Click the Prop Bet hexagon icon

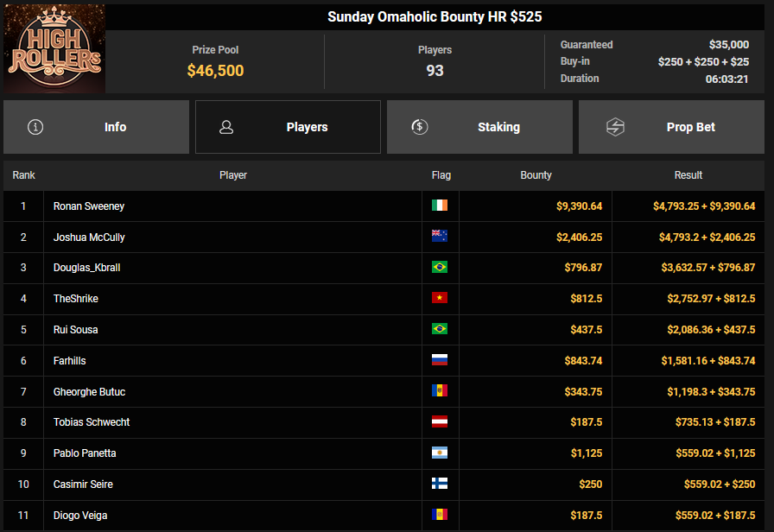(614, 127)
